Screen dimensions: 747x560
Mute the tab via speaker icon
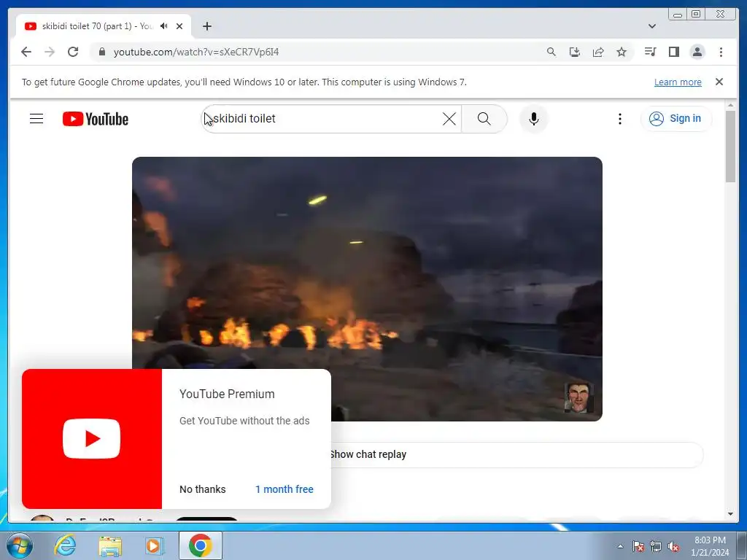[x=164, y=26]
